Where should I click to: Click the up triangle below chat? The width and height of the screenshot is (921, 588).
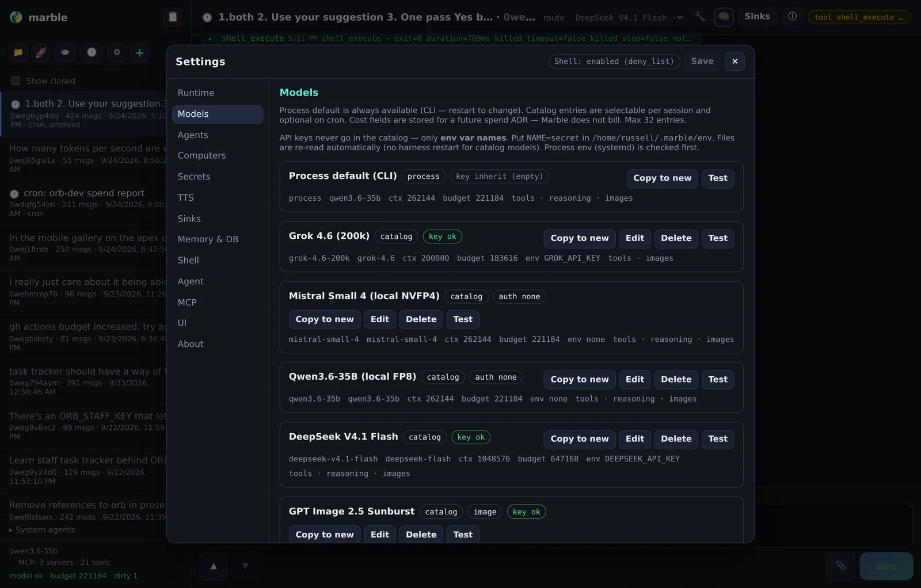point(214,566)
